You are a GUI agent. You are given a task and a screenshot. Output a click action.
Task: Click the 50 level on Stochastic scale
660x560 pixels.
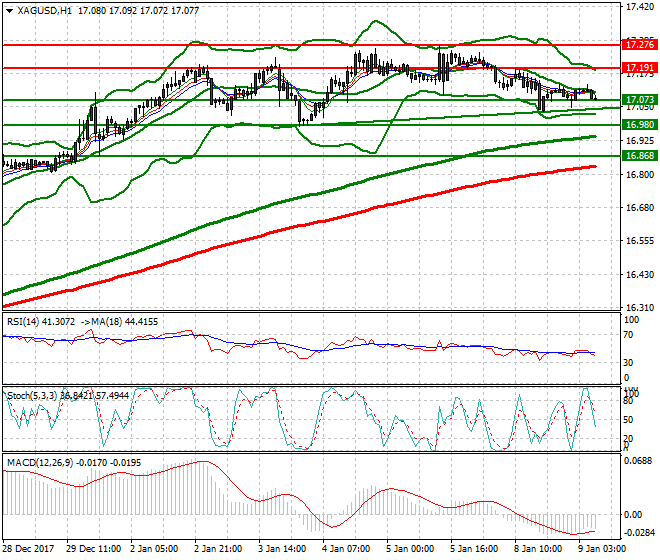click(x=628, y=420)
